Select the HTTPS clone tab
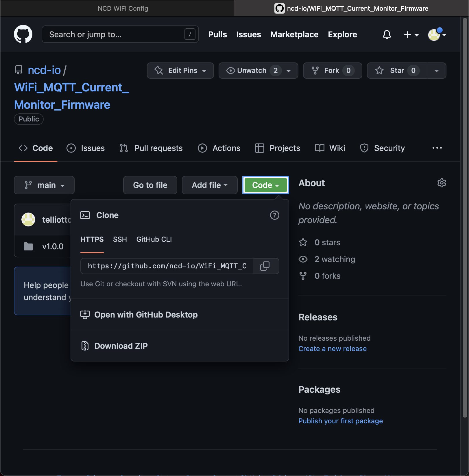Image resolution: width=469 pixels, height=476 pixels. click(92, 239)
